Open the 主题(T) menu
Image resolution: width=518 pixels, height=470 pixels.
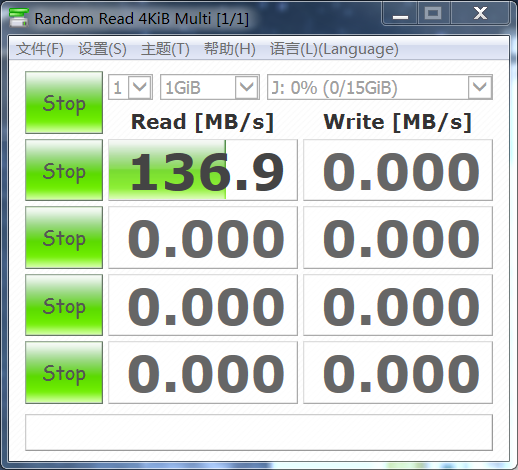click(x=165, y=49)
